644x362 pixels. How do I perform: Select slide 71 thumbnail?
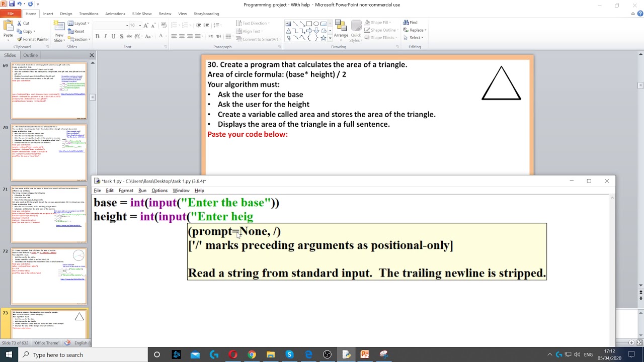[49, 214]
